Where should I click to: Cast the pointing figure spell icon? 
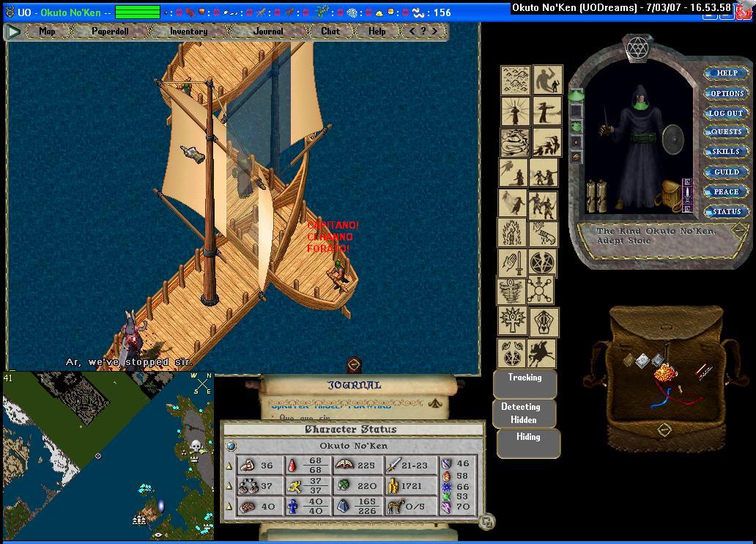point(547,111)
